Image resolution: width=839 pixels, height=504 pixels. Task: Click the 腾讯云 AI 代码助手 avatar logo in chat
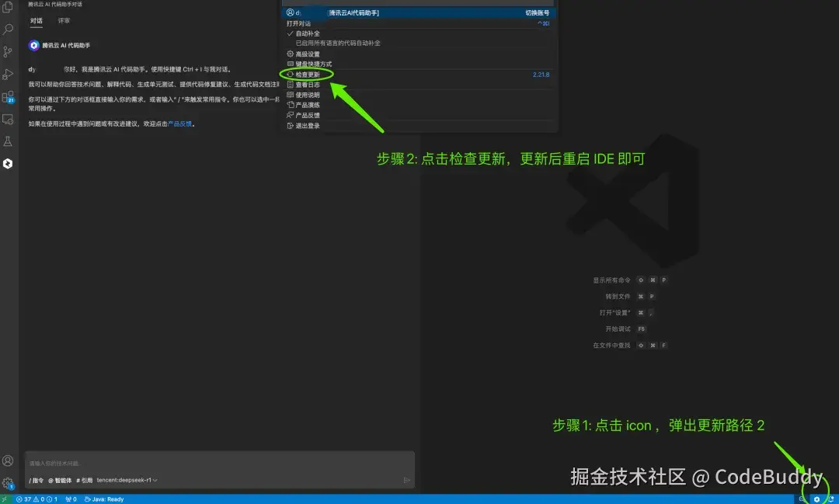[33, 46]
